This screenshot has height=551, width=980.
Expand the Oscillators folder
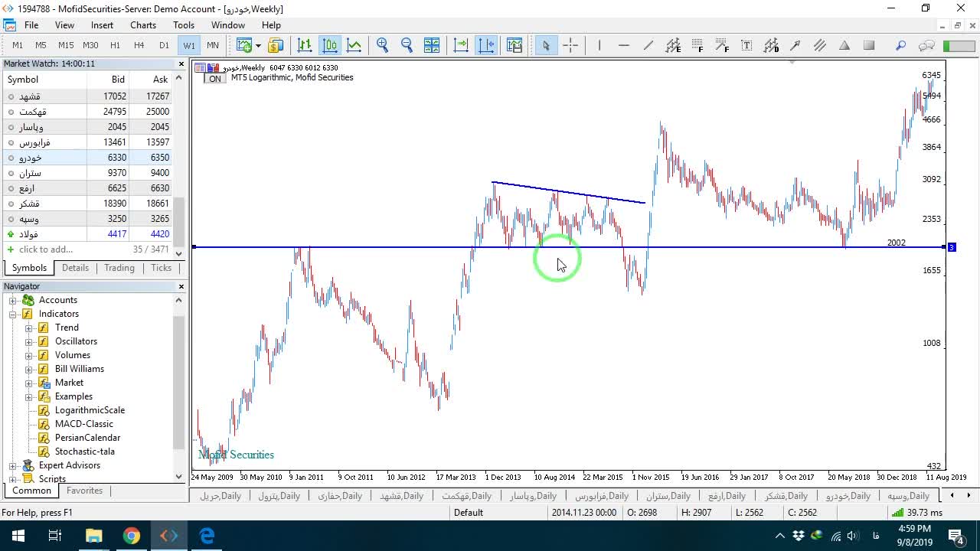pos(29,341)
